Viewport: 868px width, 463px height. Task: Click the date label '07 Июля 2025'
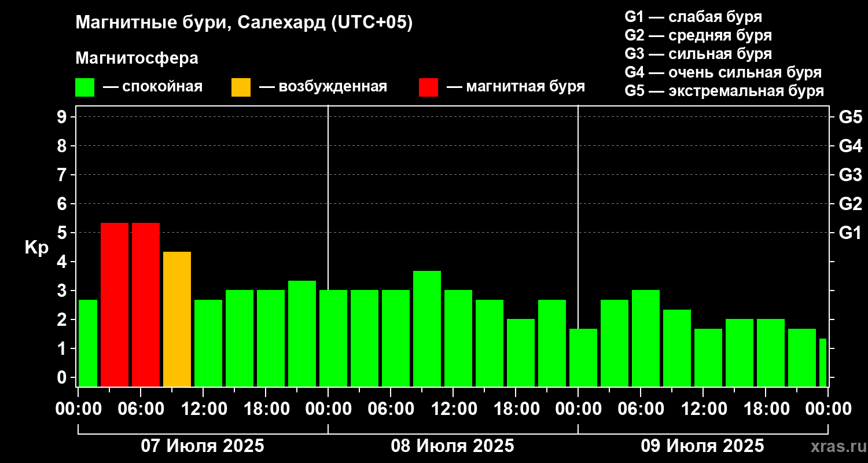pos(203,446)
